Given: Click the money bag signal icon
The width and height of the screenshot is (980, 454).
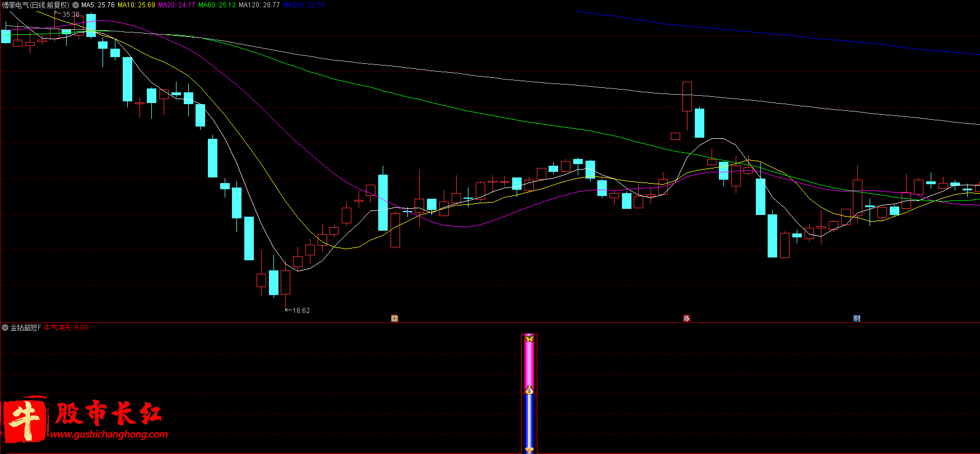Looking at the screenshot, I should coord(529,390).
